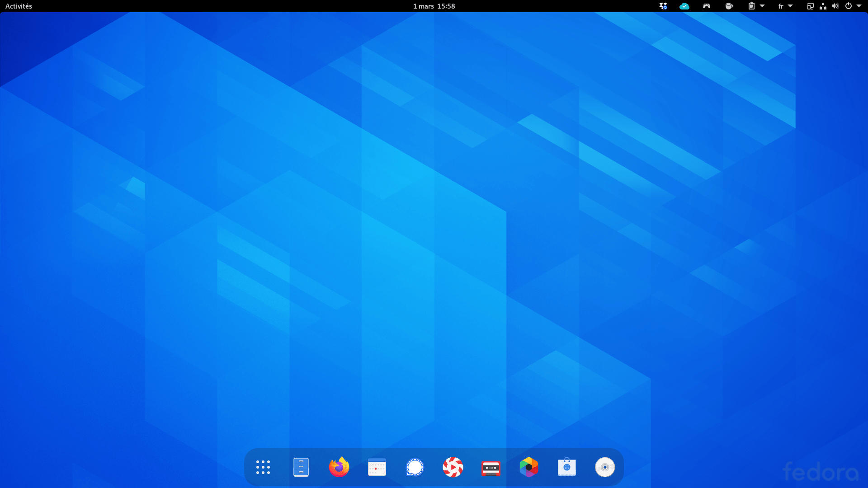The width and height of the screenshot is (868, 488).
Task: Open the Calendar app
Action: pyautogui.click(x=377, y=467)
